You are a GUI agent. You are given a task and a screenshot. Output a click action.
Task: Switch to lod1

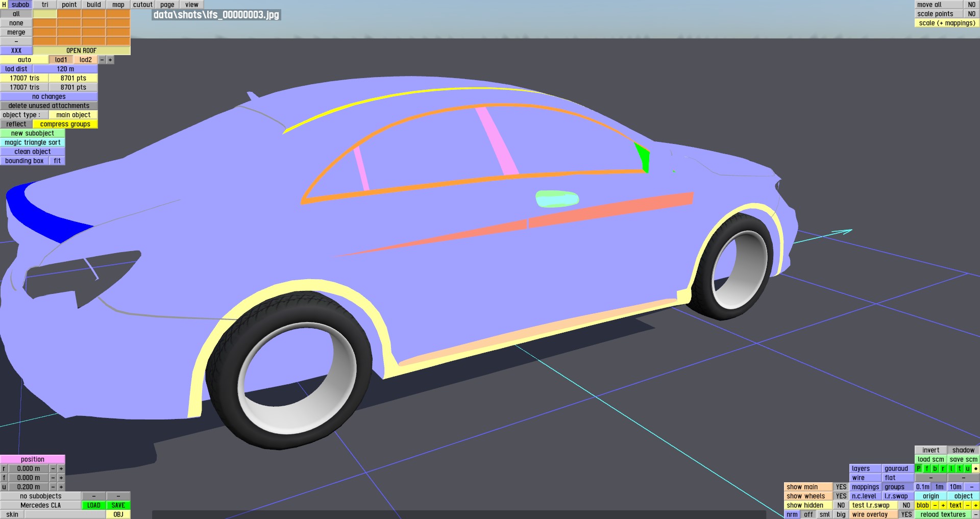61,60
